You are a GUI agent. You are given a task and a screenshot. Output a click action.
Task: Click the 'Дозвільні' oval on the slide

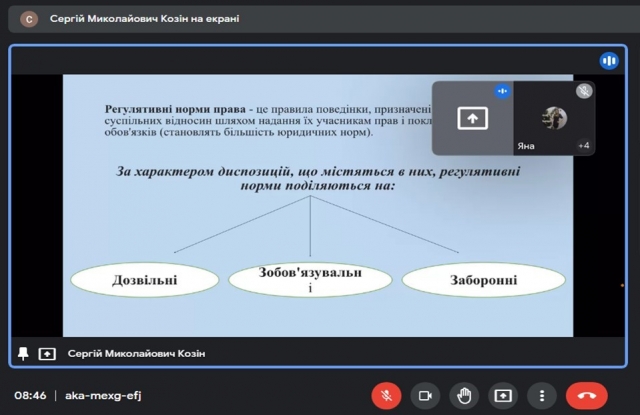(x=145, y=280)
